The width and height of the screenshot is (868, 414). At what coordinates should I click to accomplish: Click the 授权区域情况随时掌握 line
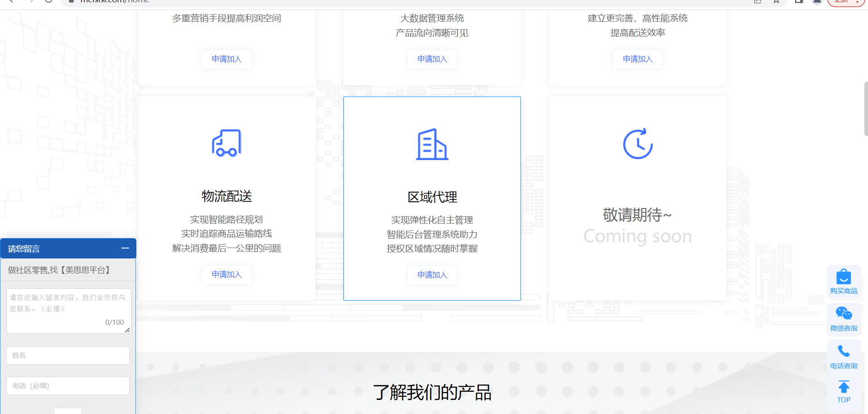pos(432,248)
